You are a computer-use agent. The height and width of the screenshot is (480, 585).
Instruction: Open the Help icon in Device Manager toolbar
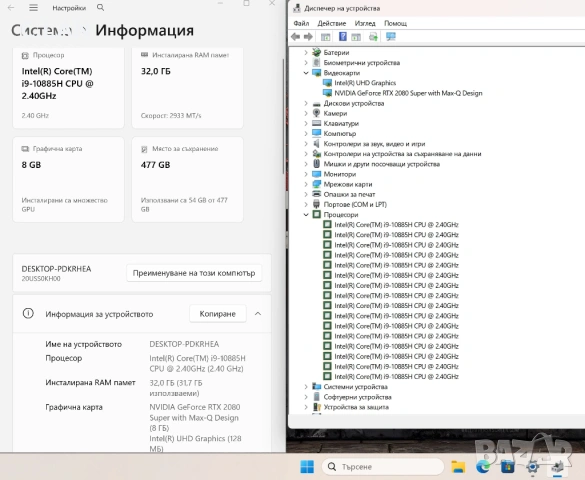342,37
